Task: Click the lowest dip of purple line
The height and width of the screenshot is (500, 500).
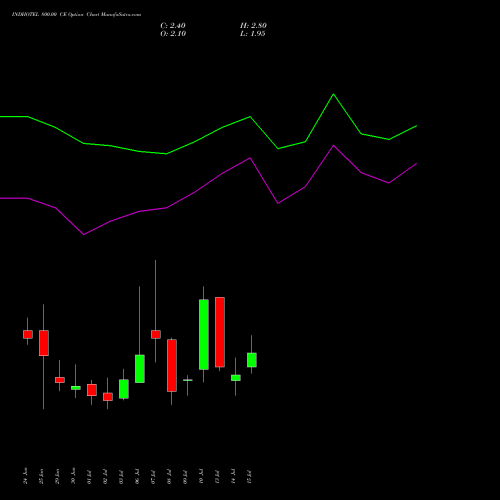Action: click(83, 235)
